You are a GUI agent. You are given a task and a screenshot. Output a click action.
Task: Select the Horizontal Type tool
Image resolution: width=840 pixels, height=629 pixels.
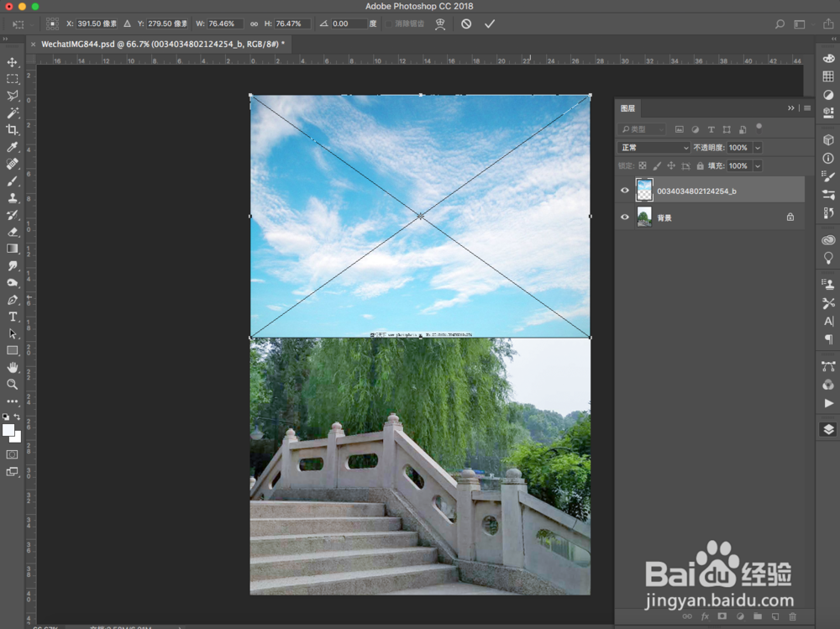point(12,317)
